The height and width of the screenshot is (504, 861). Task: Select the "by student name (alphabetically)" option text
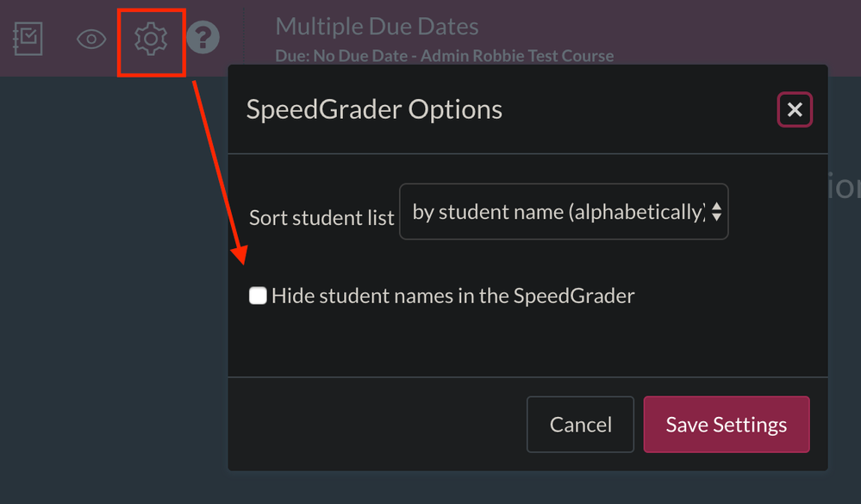point(556,212)
